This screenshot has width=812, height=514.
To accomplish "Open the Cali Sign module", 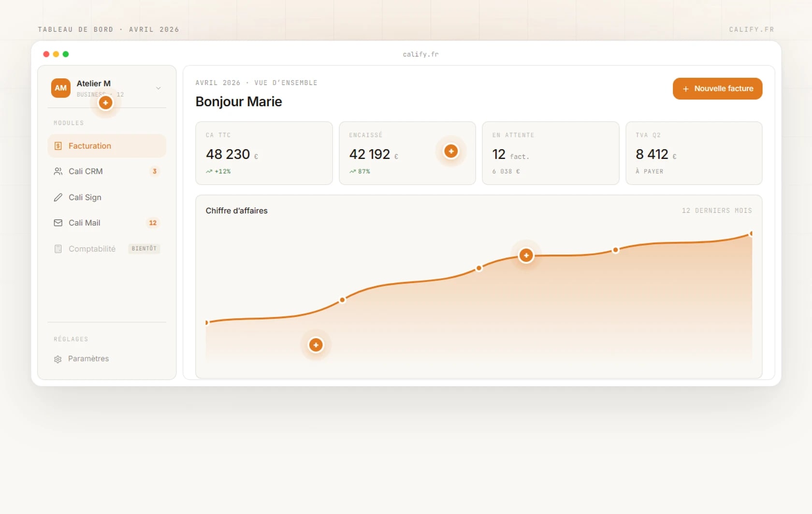I will [x=107, y=197].
